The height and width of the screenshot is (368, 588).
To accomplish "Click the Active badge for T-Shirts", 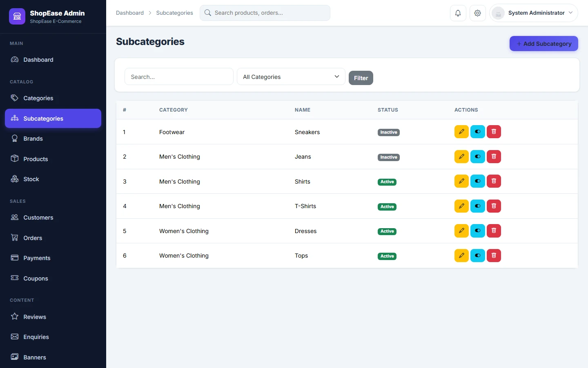I will (387, 206).
